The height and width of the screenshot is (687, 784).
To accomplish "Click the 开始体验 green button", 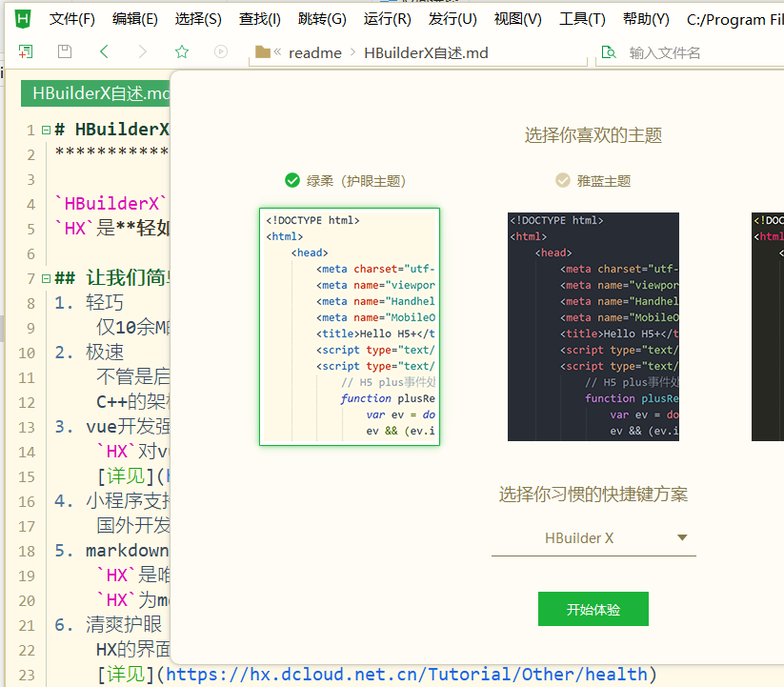I will [593, 609].
